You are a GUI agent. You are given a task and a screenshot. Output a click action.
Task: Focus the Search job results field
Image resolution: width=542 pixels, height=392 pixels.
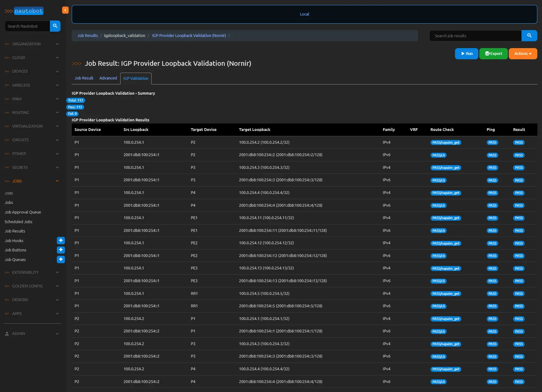pyautogui.click(x=475, y=36)
